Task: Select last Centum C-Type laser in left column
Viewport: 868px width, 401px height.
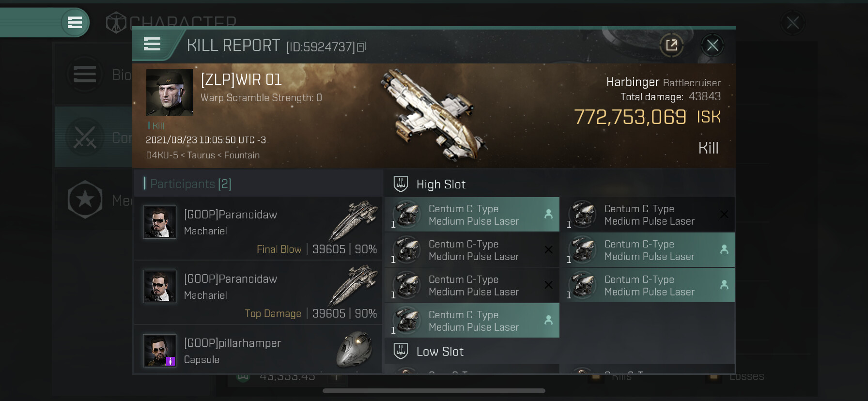Action: (x=472, y=321)
